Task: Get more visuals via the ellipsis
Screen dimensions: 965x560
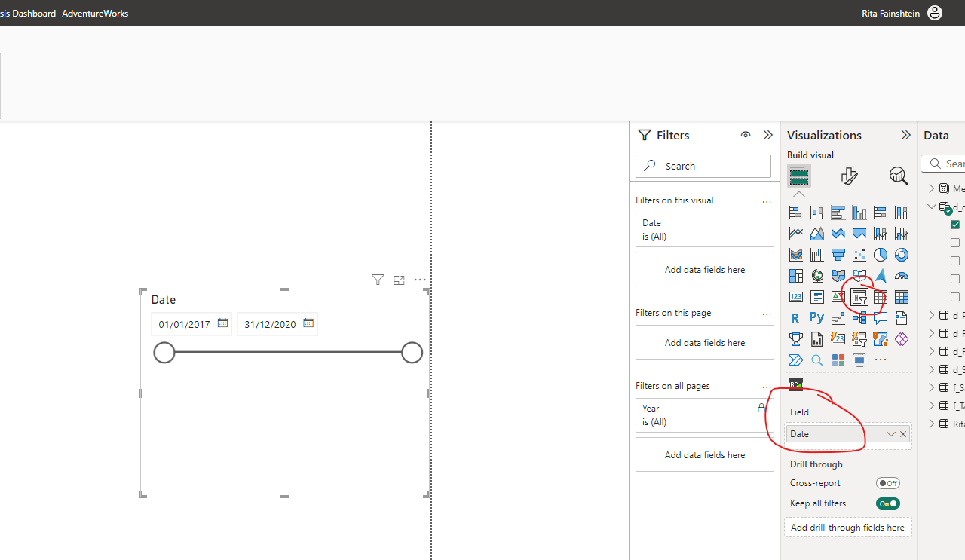Action: (x=880, y=360)
